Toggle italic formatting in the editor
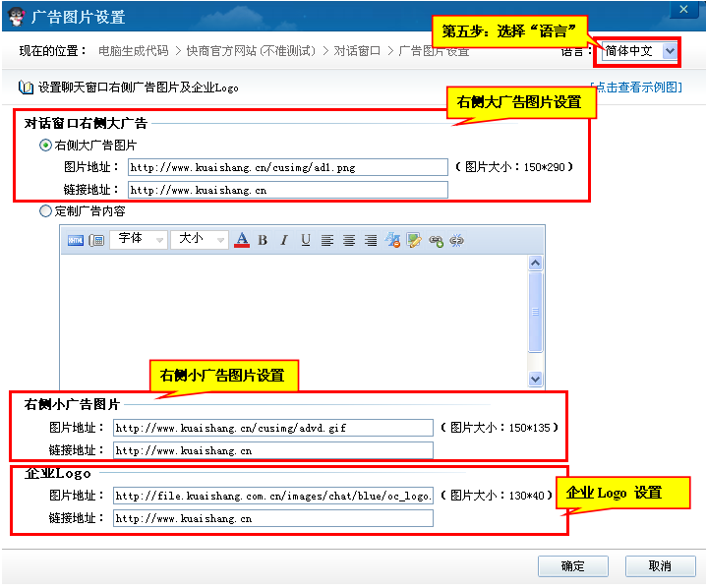This screenshot has height=588, width=706. click(x=284, y=240)
